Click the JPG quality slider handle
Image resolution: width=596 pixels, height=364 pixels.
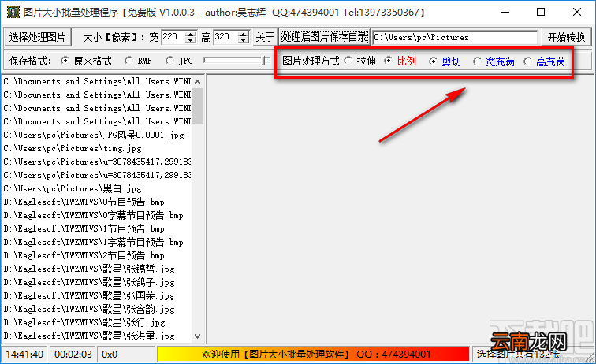tap(266, 61)
